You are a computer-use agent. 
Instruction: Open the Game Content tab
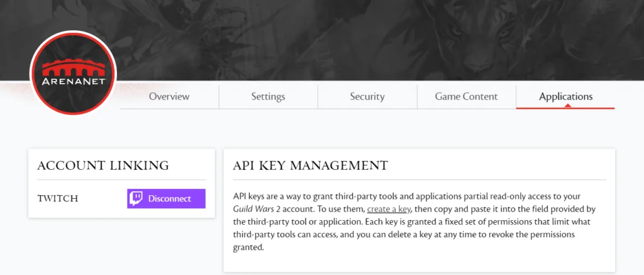[466, 97]
